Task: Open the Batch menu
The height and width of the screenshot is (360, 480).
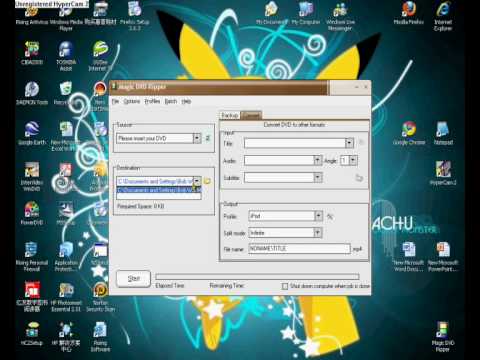Action: (x=171, y=101)
